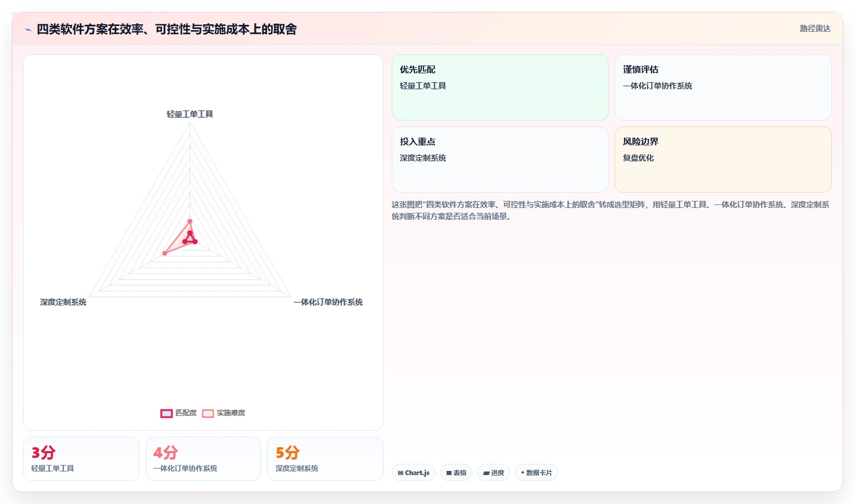
Task: Open the 4分 一体化订单协作系统 score card
Action: pyautogui.click(x=203, y=459)
